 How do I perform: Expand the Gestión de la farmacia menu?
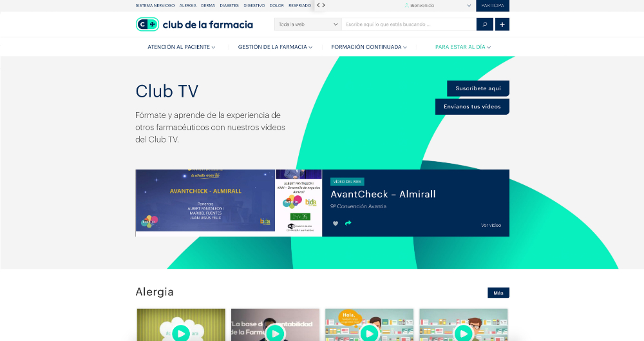(x=275, y=47)
